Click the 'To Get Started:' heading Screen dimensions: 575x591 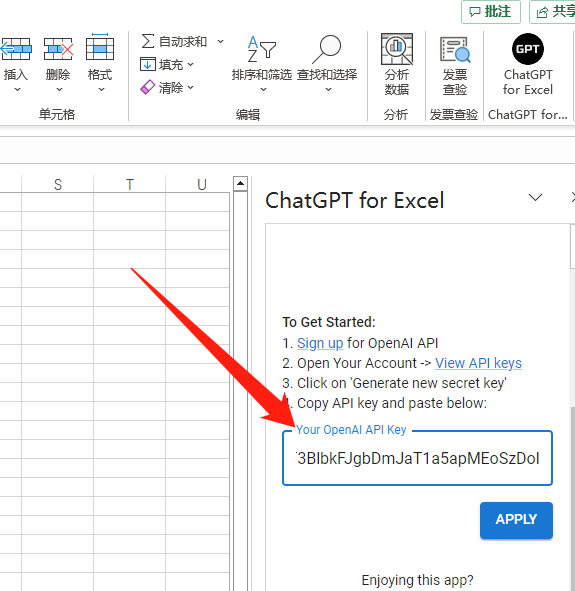coord(329,322)
